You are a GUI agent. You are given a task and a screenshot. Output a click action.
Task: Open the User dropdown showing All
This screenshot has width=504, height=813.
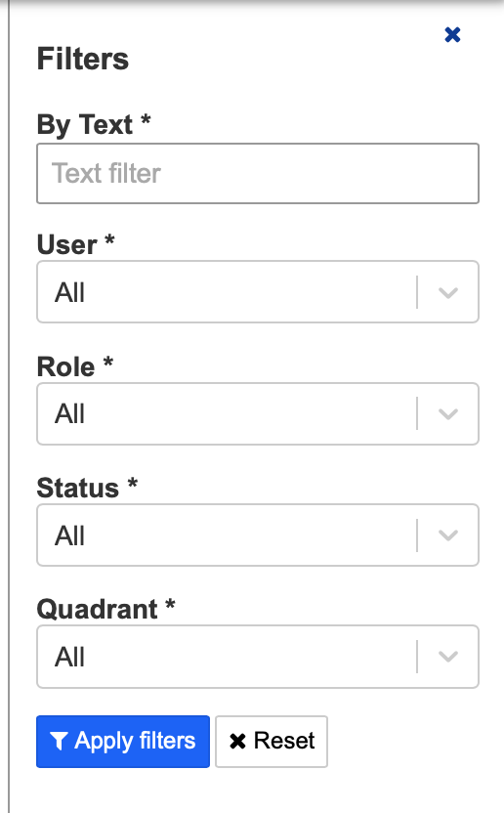pyautogui.click(x=258, y=292)
